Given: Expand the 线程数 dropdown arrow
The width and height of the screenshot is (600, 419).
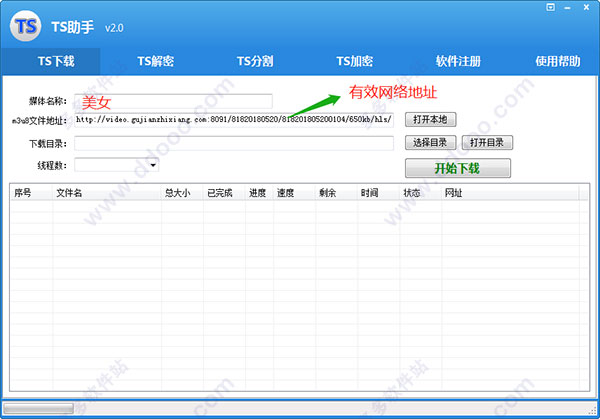Looking at the screenshot, I should pos(153,165).
